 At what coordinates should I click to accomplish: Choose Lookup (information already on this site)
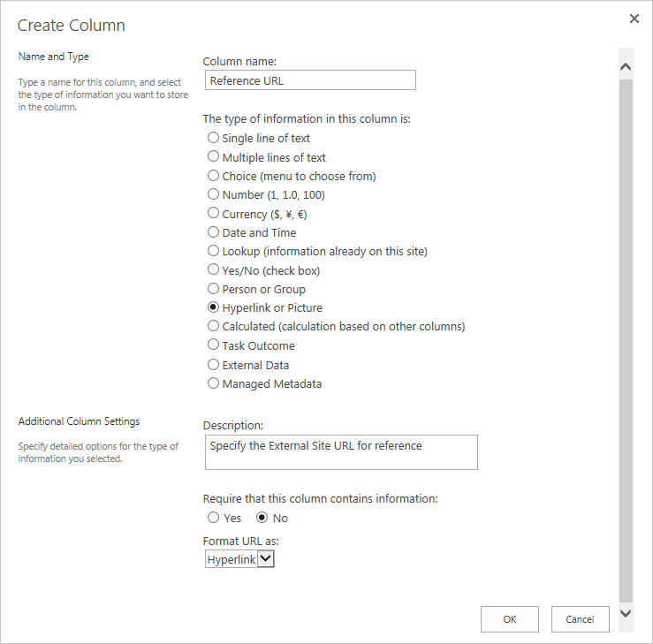coord(213,251)
